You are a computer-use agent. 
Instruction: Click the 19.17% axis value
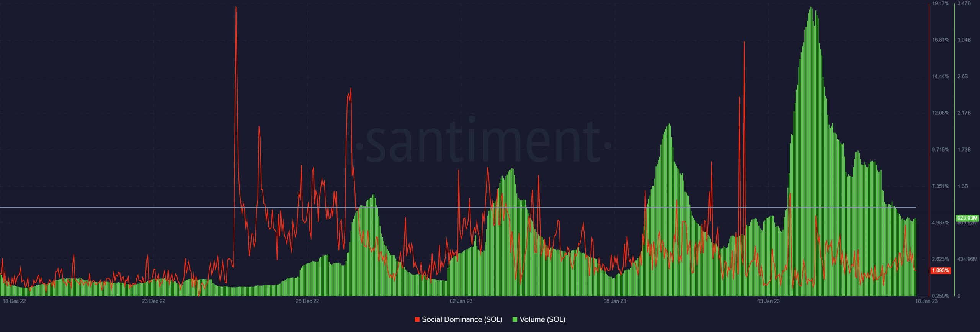click(x=941, y=3)
